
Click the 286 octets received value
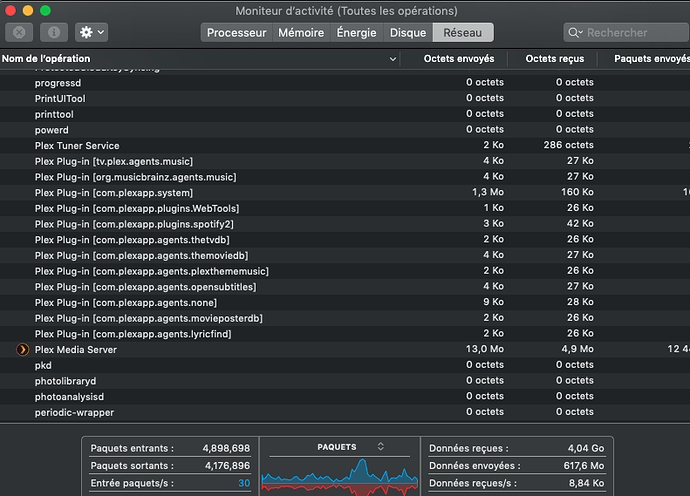(x=568, y=145)
